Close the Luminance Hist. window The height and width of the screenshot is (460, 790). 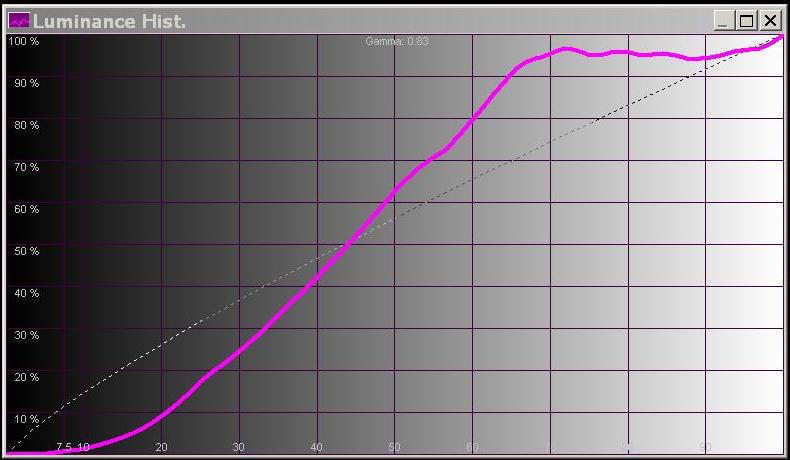pos(769,20)
